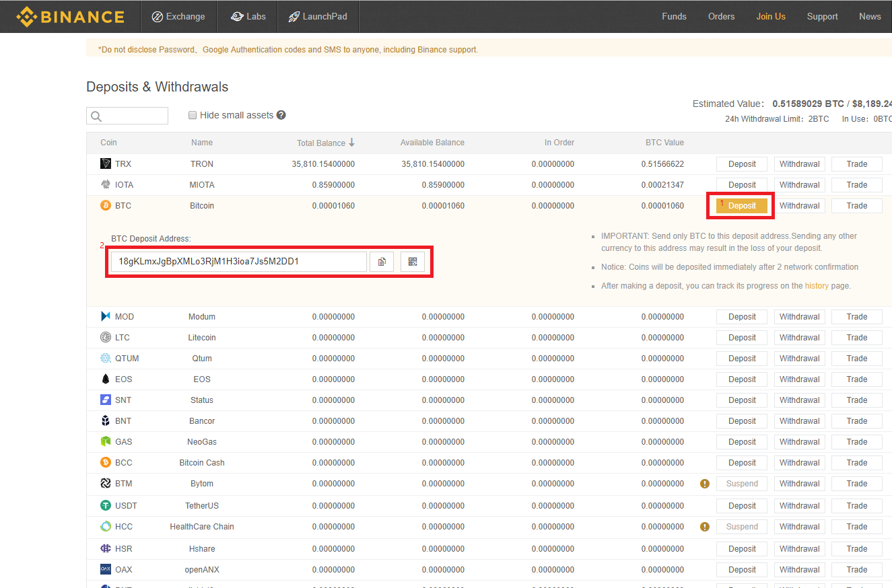Click the TRX coin icon
Viewport: 892px width, 588px height.
(x=106, y=164)
